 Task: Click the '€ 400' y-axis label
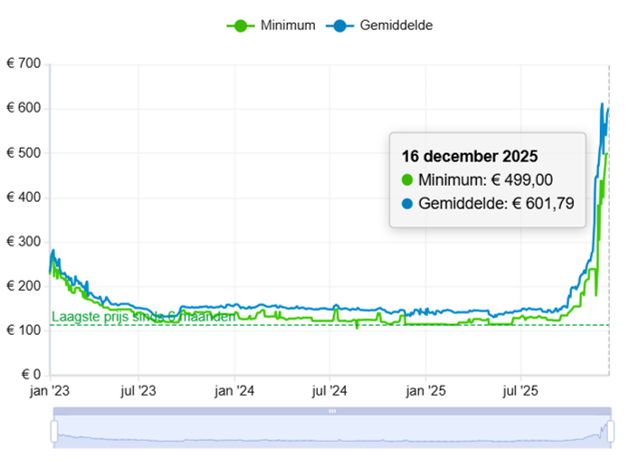coord(24,197)
